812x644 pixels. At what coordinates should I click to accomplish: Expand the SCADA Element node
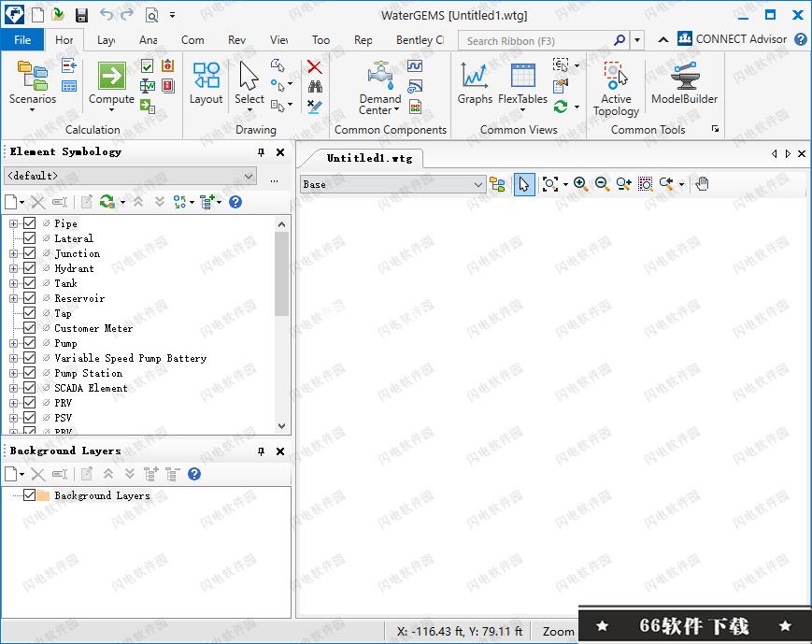pyautogui.click(x=13, y=388)
